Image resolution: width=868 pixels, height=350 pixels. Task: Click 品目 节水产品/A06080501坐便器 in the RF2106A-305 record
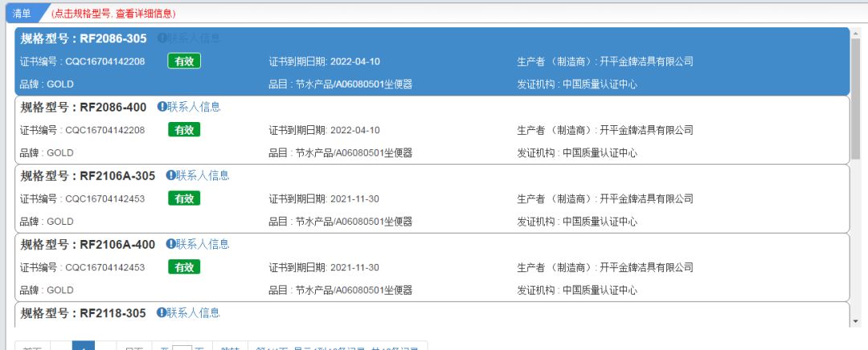[x=341, y=222]
